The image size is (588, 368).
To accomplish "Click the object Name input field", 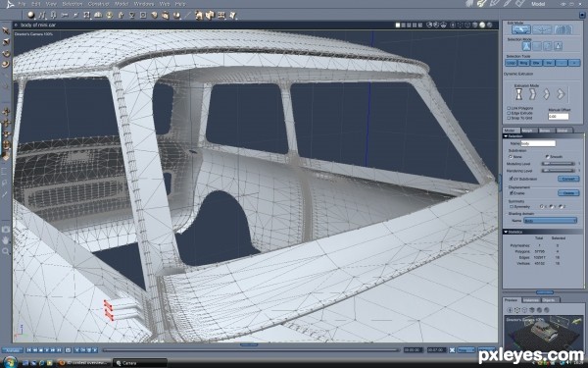I will [538, 143].
